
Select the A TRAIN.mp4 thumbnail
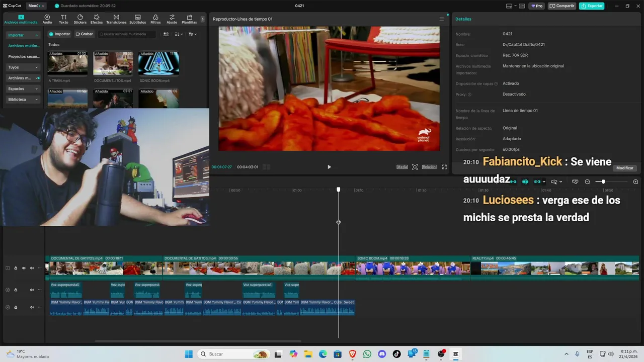point(67,63)
